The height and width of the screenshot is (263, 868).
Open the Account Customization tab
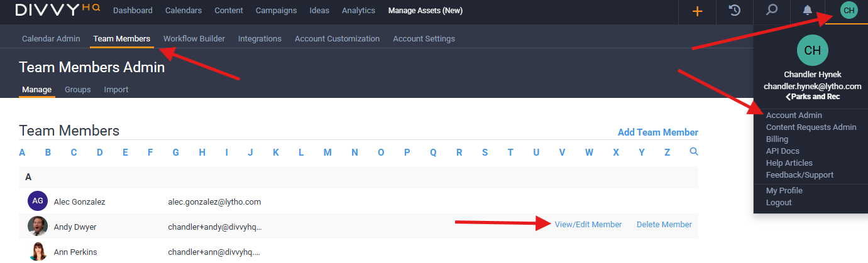[x=337, y=38]
